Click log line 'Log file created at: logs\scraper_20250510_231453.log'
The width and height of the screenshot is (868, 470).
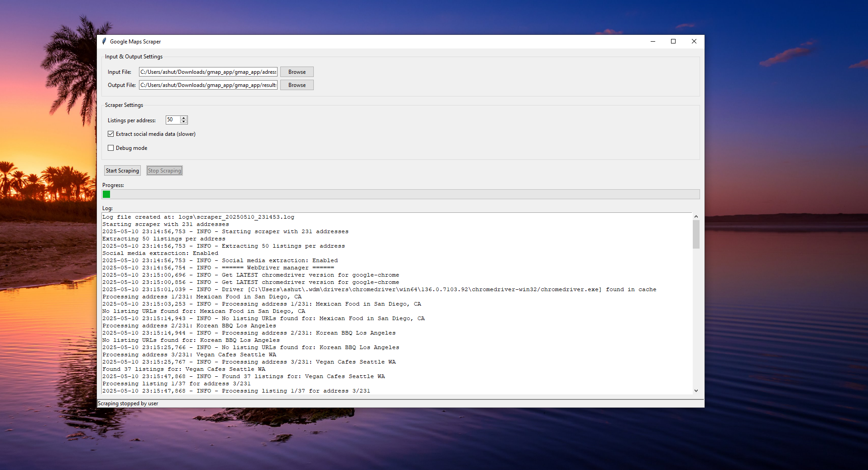(x=198, y=217)
